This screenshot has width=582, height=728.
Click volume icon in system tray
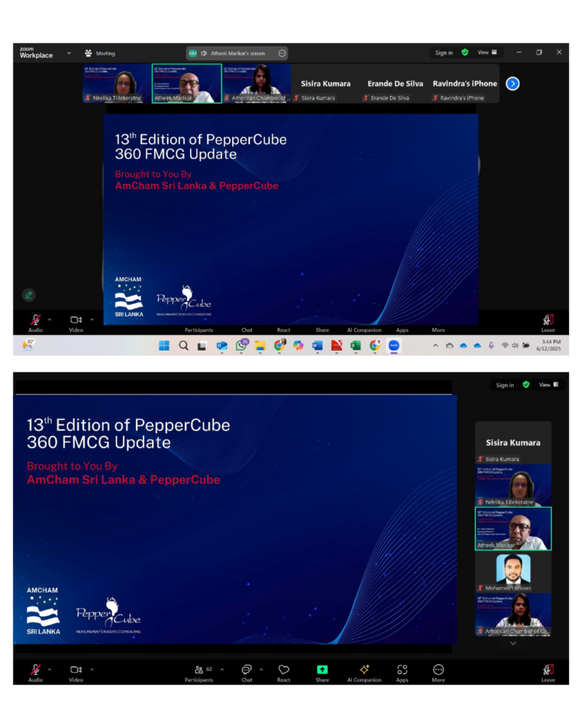[x=514, y=346]
